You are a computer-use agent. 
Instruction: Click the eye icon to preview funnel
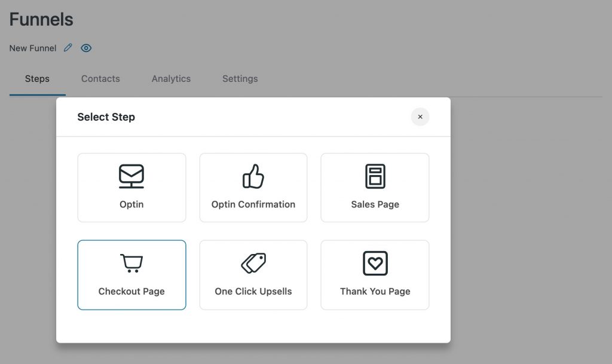point(86,48)
